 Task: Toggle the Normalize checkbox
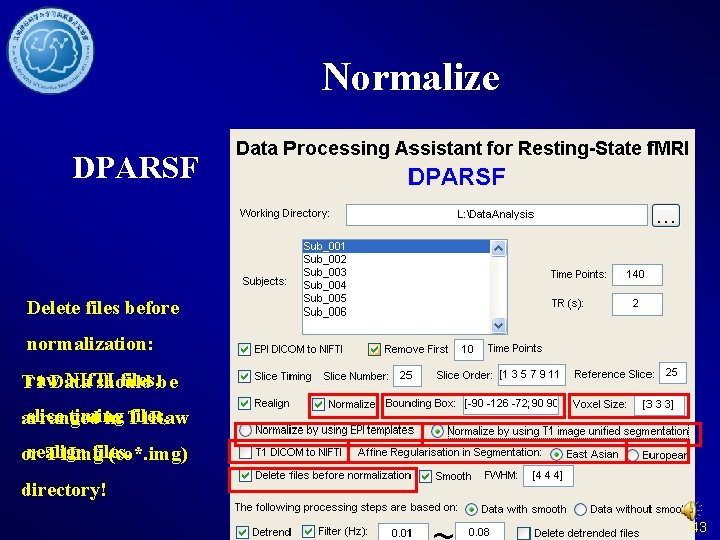[318, 405]
